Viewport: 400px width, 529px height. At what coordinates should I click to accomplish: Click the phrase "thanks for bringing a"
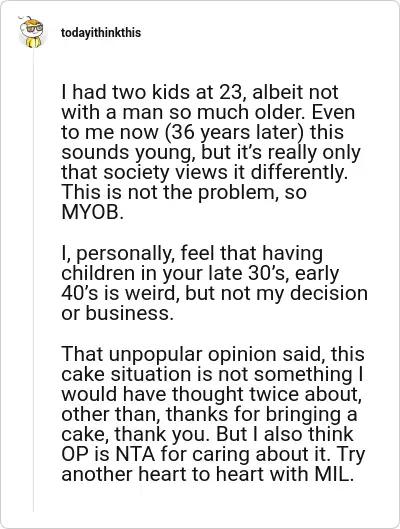point(261,414)
